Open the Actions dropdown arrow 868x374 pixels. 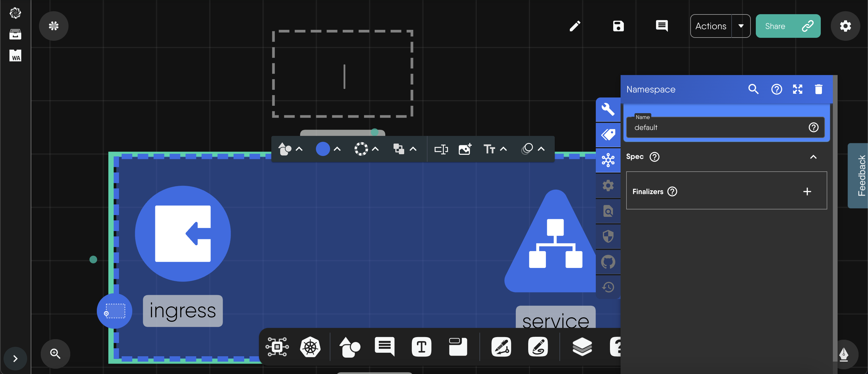[x=741, y=26]
